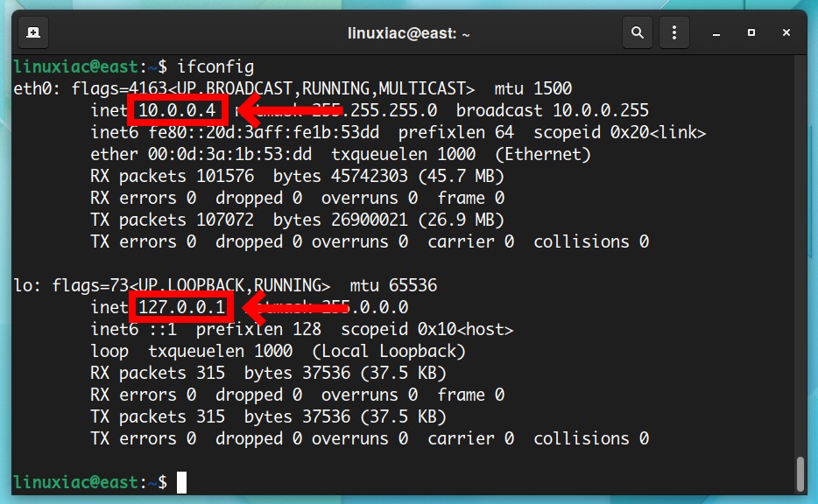This screenshot has width=818, height=504.
Task: Open the three-dot hamburger menu
Action: pos(673,32)
